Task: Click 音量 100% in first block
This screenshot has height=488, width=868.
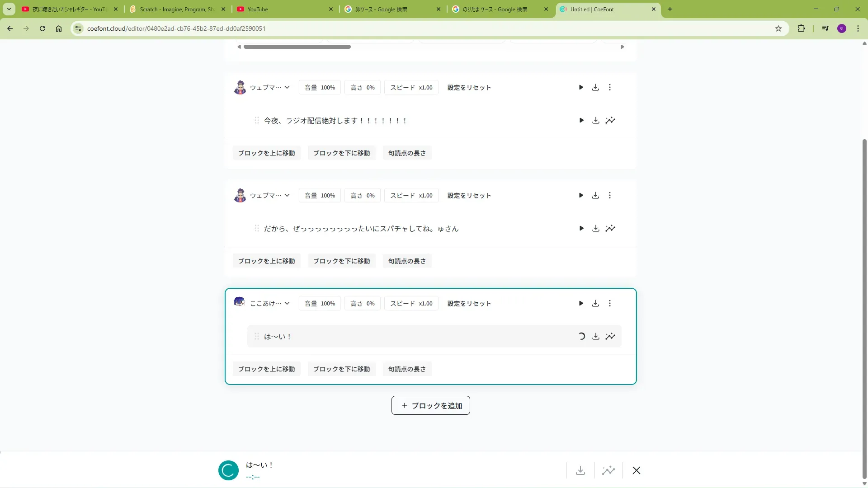Action: click(x=320, y=87)
